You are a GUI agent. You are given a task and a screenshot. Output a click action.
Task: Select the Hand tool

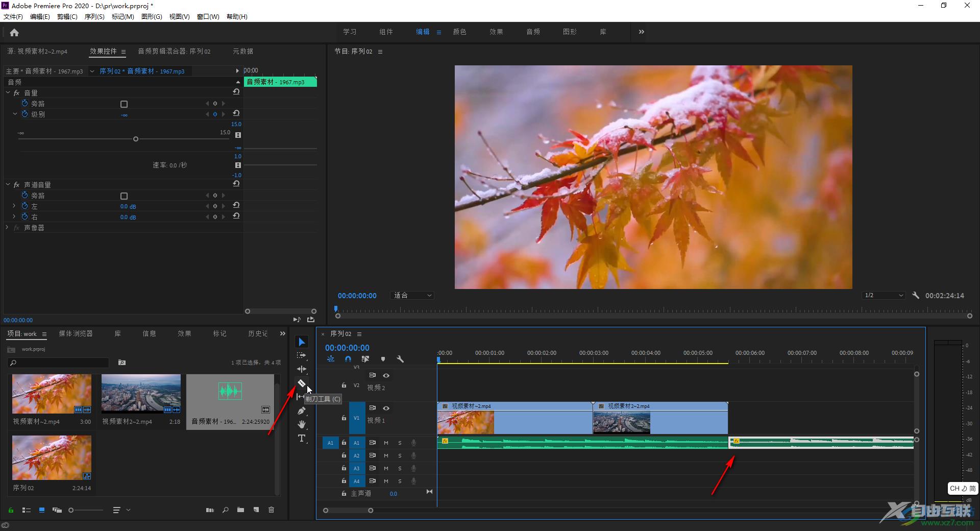302,424
